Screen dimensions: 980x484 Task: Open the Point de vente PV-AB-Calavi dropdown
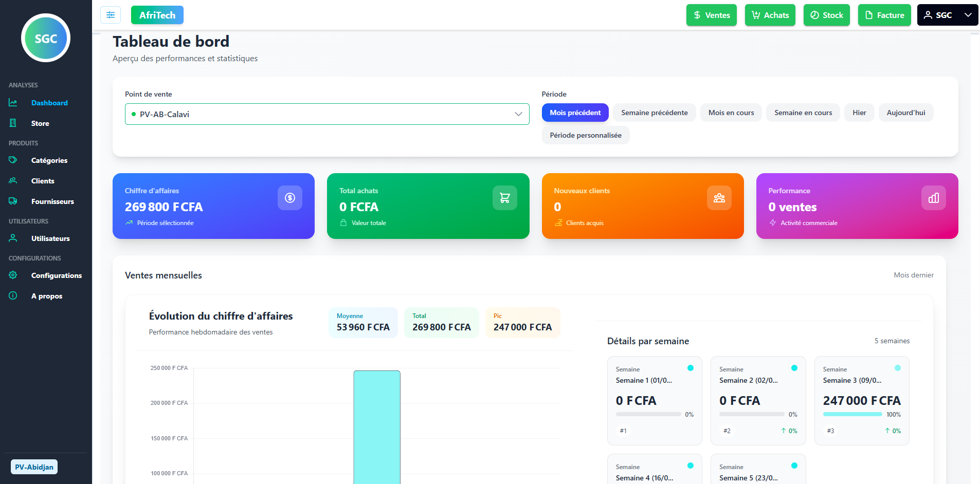[327, 114]
